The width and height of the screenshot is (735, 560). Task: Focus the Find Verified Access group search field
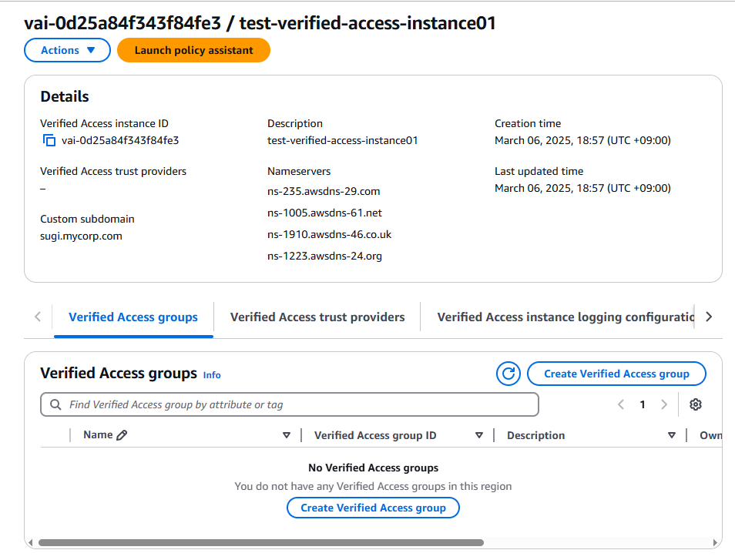pos(300,404)
